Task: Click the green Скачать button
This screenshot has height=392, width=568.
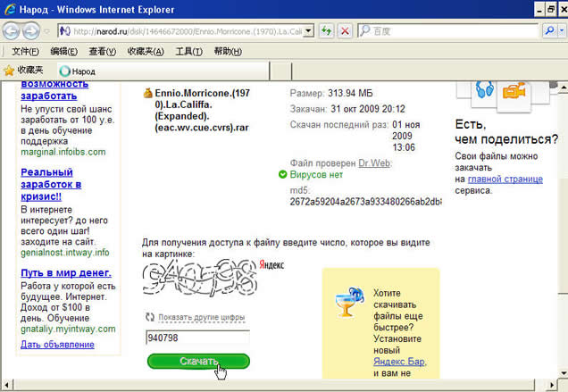Action: point(198,362)
